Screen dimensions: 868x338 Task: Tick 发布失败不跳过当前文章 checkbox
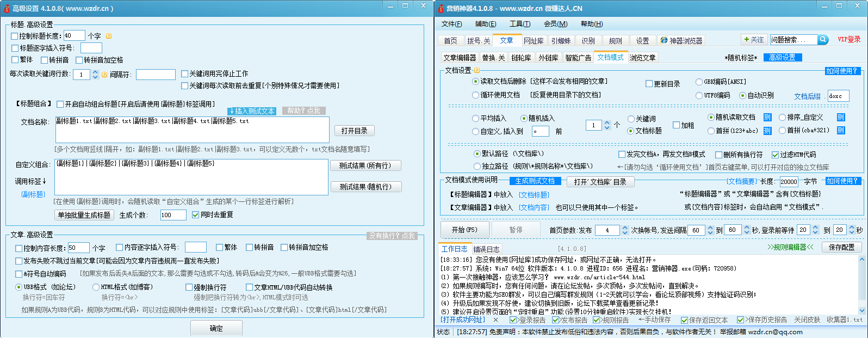tap(19, 261)
